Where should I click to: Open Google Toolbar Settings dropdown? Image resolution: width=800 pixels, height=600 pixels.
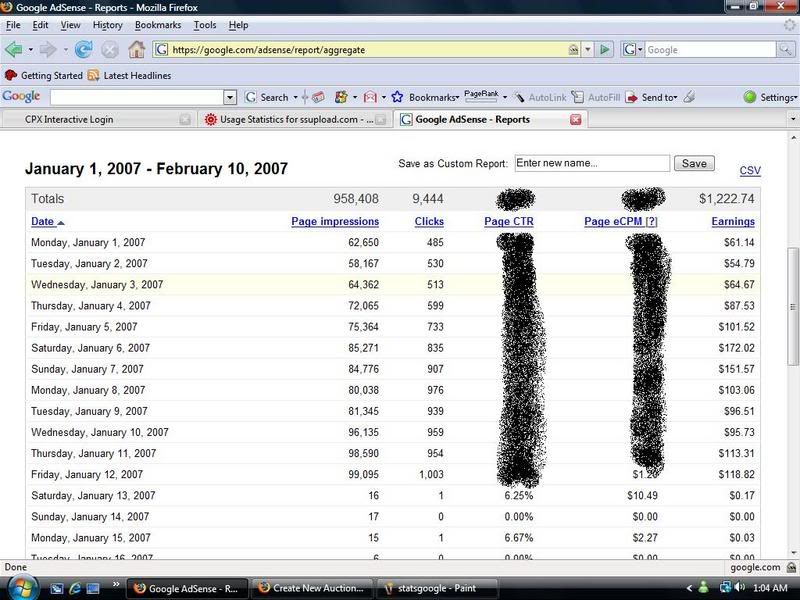(x=772, y=97)
